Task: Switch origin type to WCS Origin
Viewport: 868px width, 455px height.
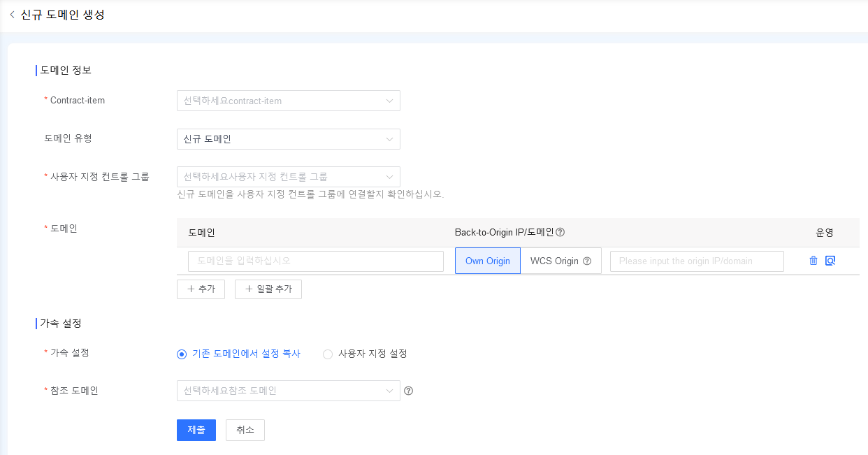Action: 554,261
